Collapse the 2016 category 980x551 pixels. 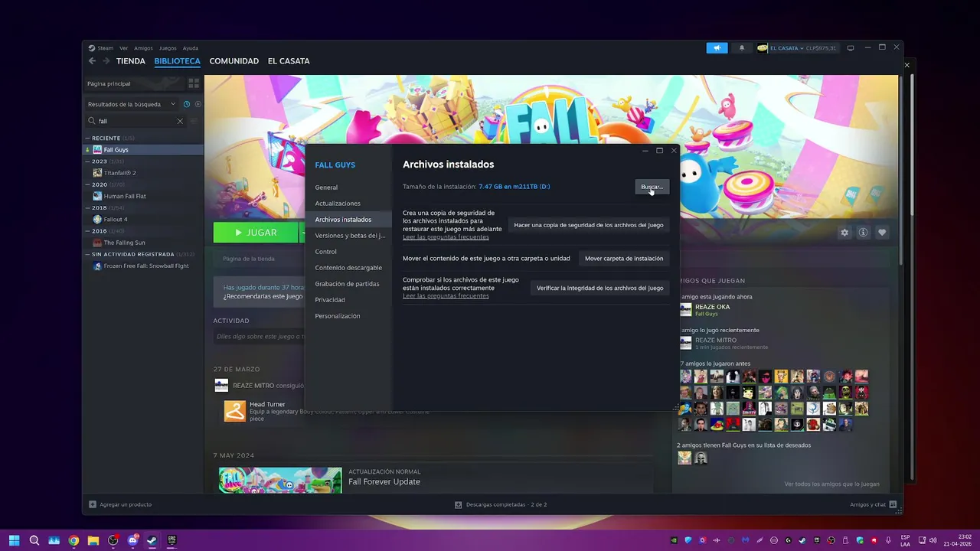tap(87, 231)
